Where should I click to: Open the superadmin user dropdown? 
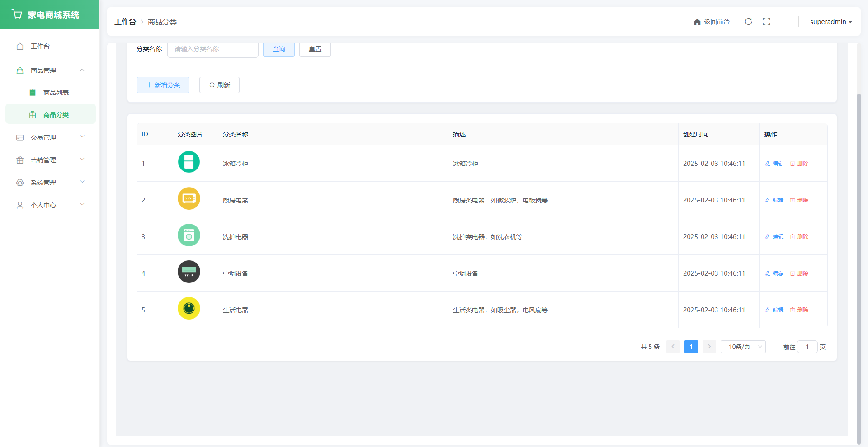click(x=830, y=22)
